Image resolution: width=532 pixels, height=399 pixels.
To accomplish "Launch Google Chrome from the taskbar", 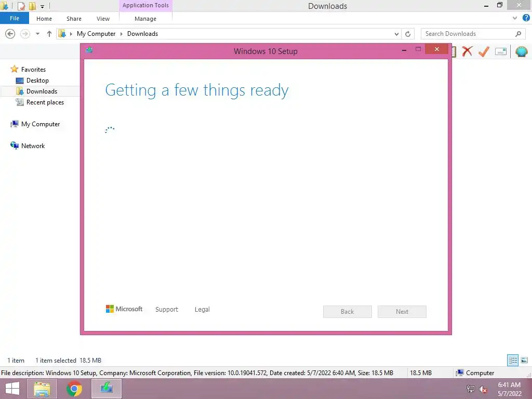I will 74,389.
